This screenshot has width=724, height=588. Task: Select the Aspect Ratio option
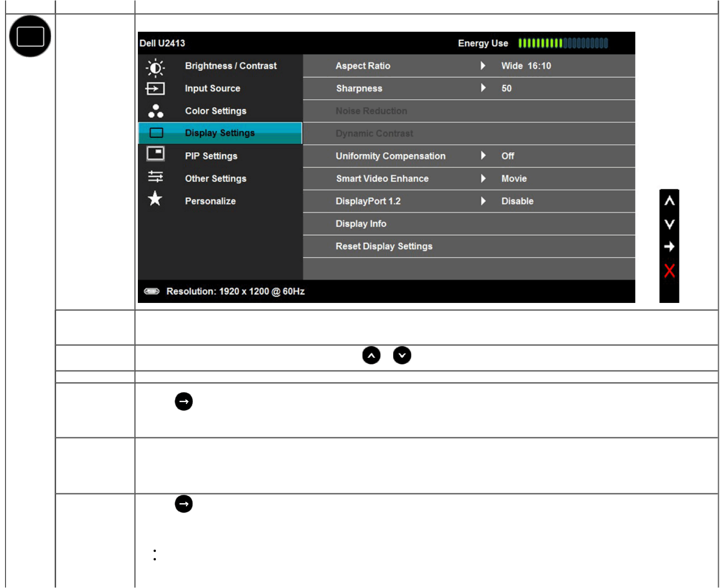469,66
